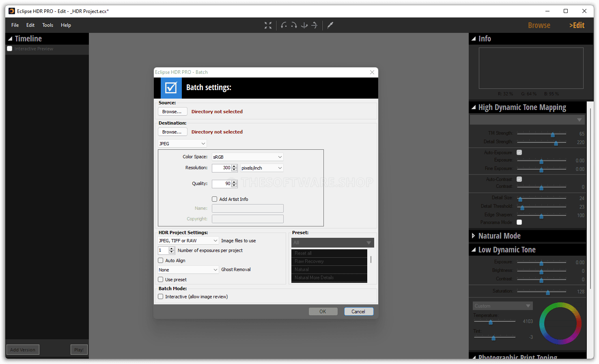Open the Edit menu
The width and height of the screenshot is (599, 364).
(x=30, y=25)
